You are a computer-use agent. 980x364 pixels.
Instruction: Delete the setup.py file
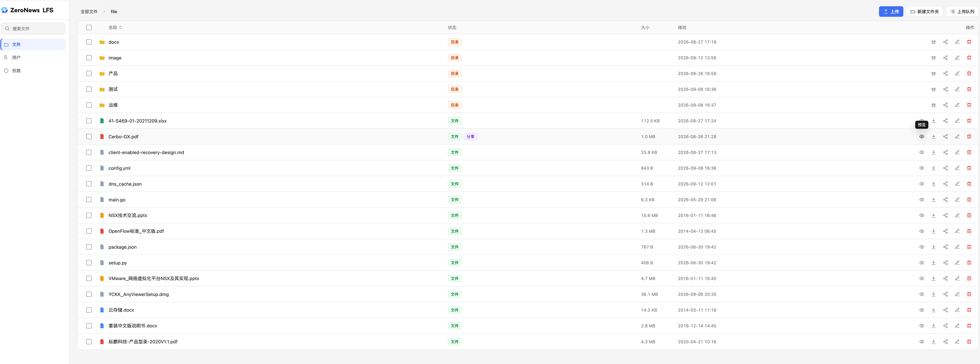click(x=969, y=262)
